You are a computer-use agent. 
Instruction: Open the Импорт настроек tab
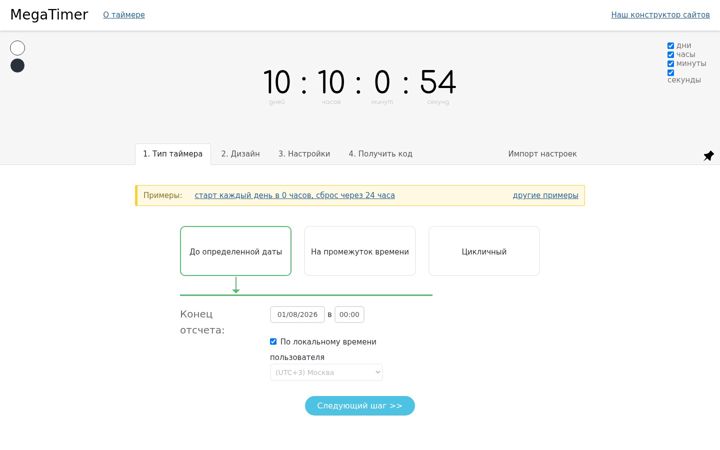[x=542, y=154]
